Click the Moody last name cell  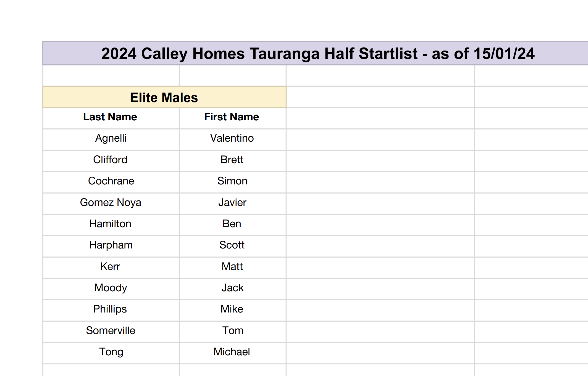point(111,288)
